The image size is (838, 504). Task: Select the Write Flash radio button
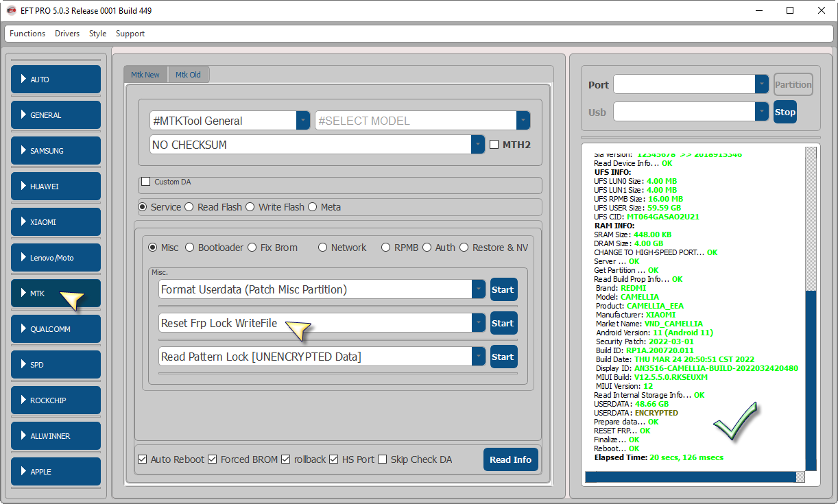(250, 207)
